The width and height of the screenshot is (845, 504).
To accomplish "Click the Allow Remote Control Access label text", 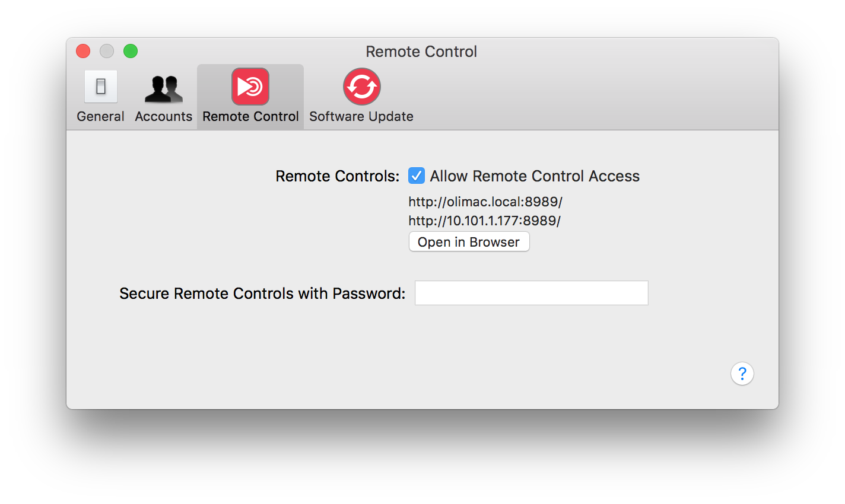I will (535, 176).
